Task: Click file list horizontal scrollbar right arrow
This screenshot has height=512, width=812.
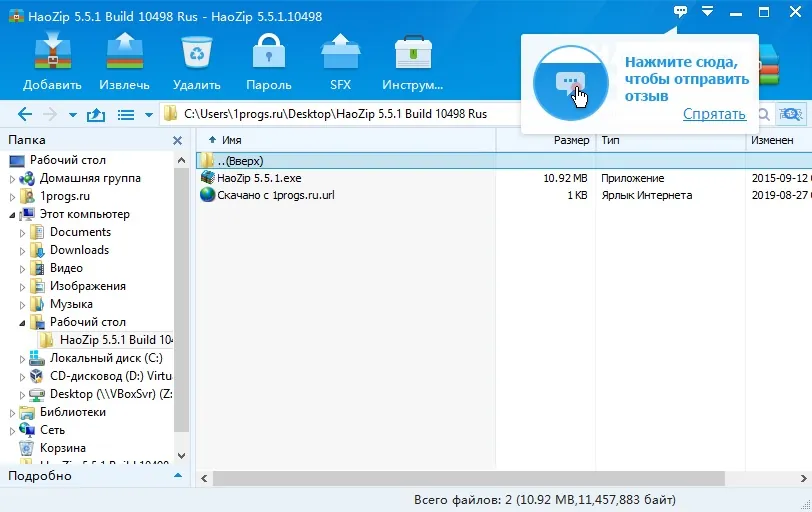Action: coord(804,478)
